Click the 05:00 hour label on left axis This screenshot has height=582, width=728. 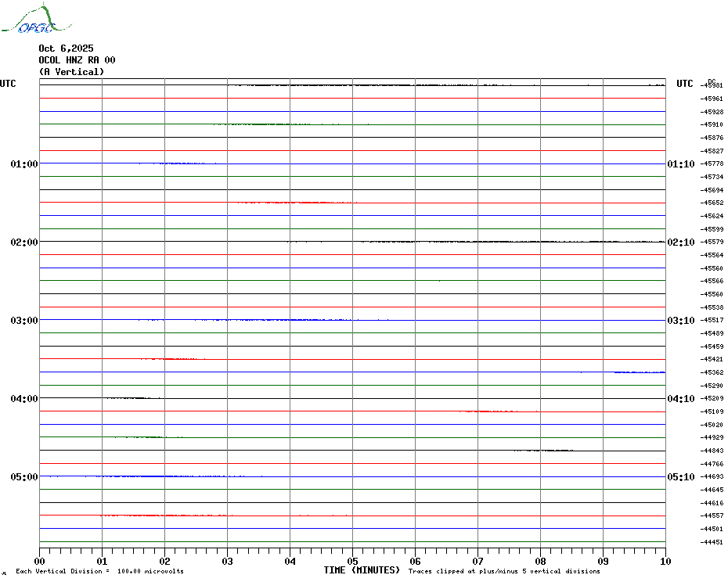pyautogui.click(x=24, y=477)
